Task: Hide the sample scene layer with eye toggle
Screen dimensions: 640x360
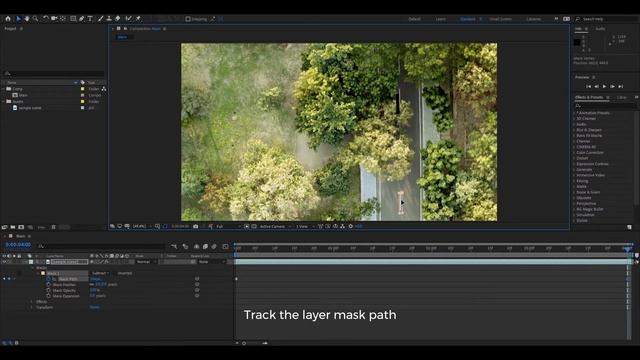Action: 4,262
